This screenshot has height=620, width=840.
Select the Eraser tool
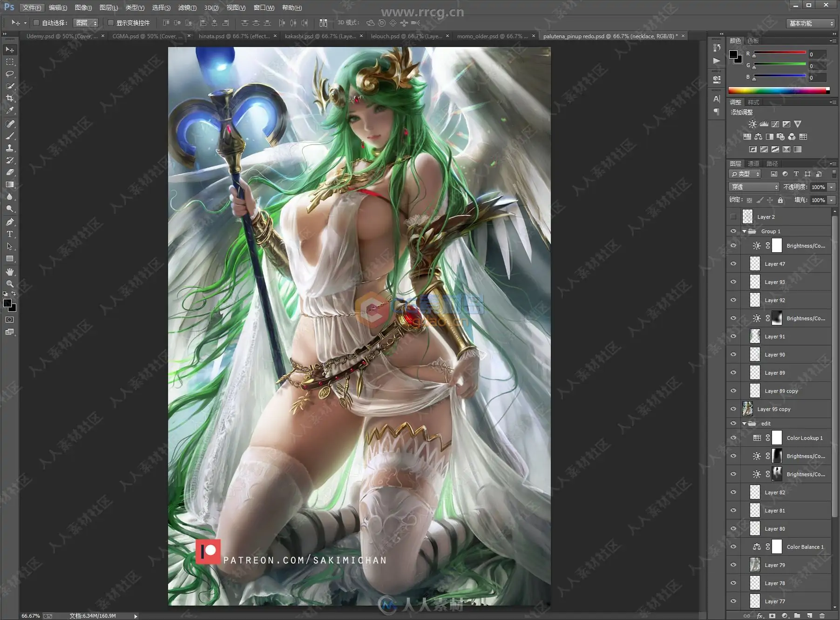tap(10, 172)
